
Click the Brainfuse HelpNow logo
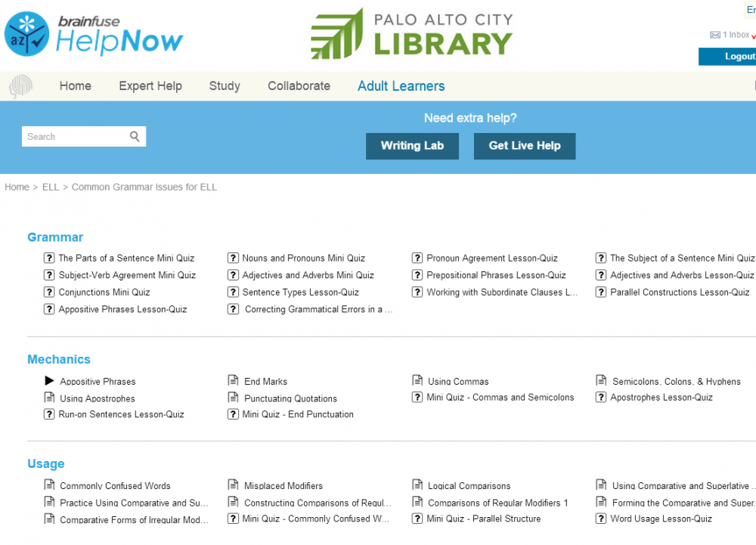[94, 34]
